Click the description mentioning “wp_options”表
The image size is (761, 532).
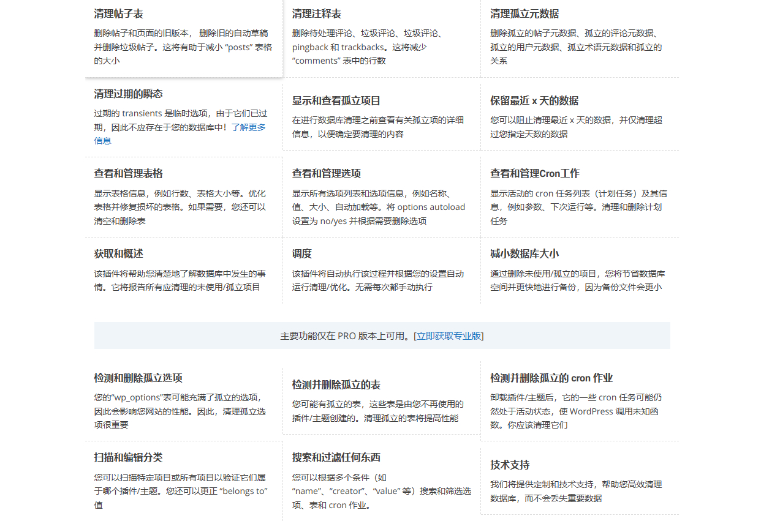tap(180, 411)
